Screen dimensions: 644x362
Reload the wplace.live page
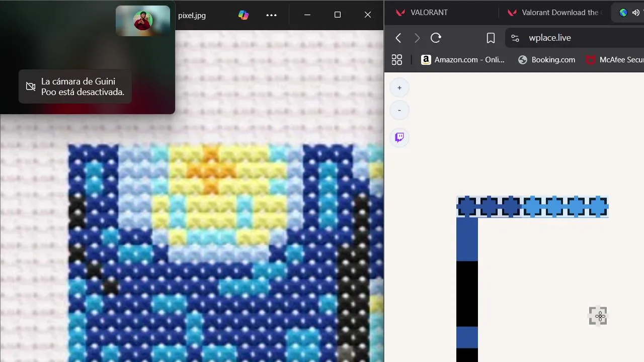(436, 38)
